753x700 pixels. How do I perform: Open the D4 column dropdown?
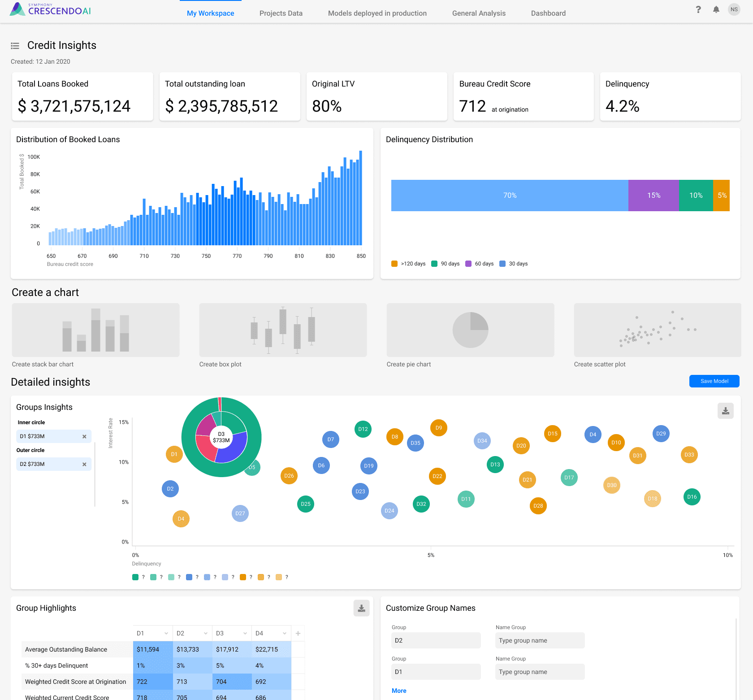tap(285, 633)
